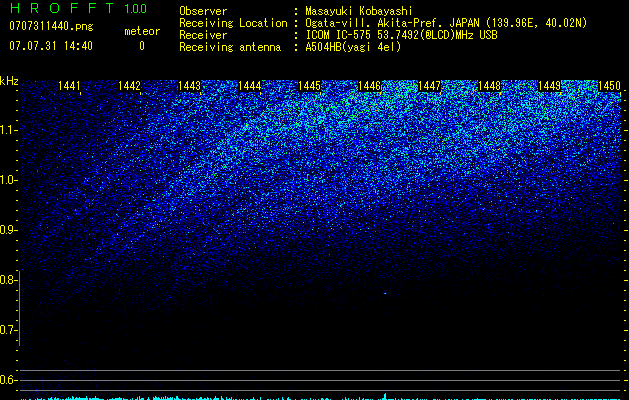Click the 0.8 kHz axis label
This screenshot has height=400, width=629.
point(8,280)
